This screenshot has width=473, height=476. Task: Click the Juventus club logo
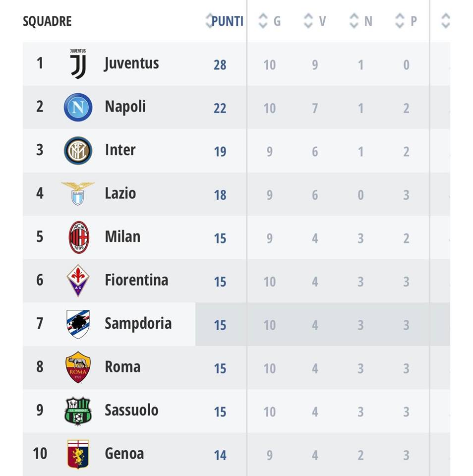tap(78, 64)
